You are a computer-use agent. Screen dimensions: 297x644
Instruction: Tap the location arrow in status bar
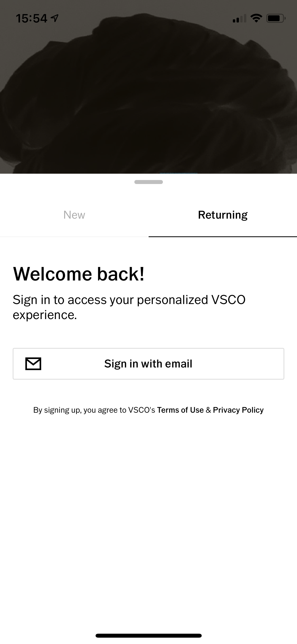pos(55,18)
